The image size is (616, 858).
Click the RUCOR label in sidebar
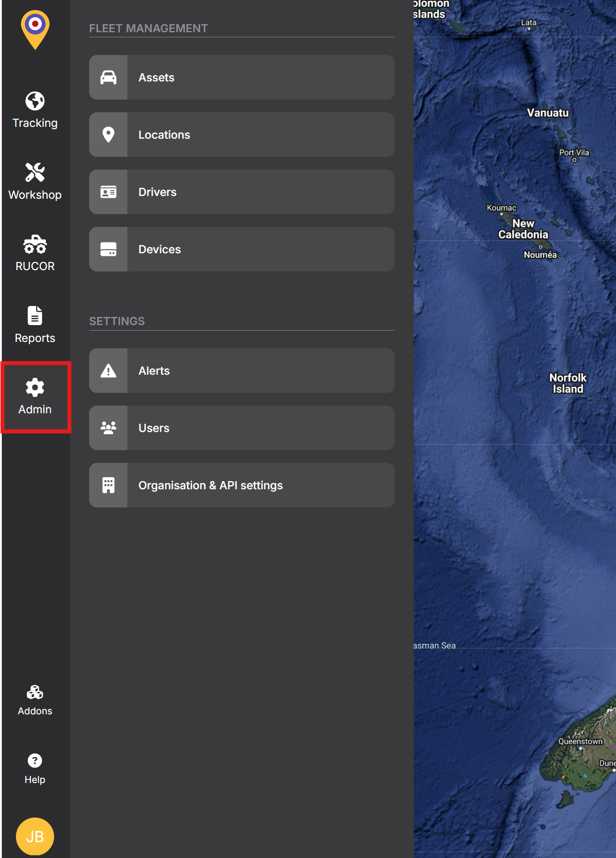click(35, 266)
